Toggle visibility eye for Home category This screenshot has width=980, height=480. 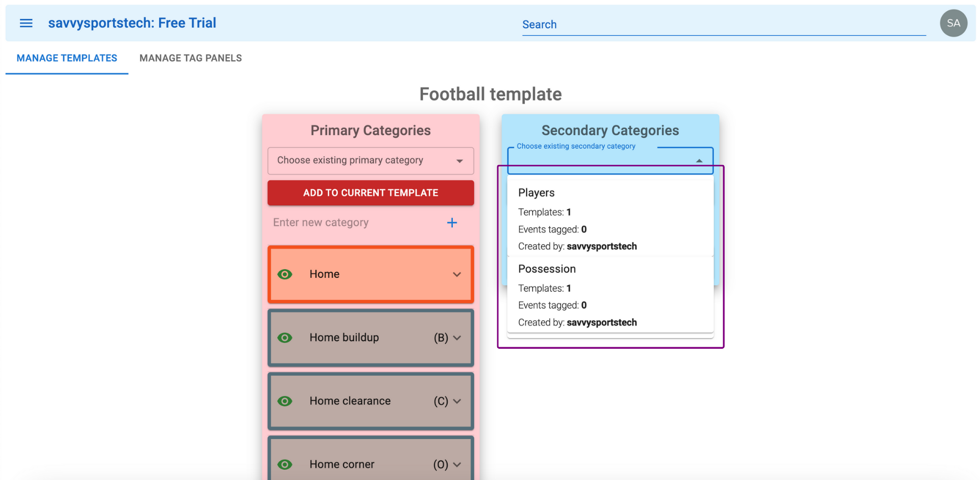pos(285,274)
